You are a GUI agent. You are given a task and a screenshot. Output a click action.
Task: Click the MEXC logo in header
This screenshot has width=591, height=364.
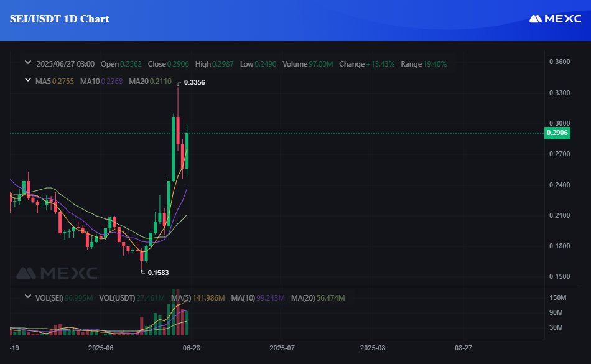coord(555,19)
